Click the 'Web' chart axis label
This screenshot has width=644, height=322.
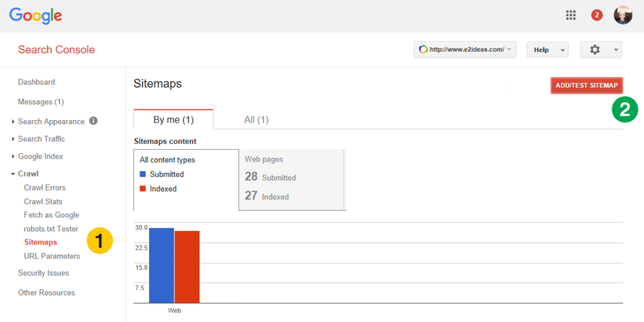(174, 311)
